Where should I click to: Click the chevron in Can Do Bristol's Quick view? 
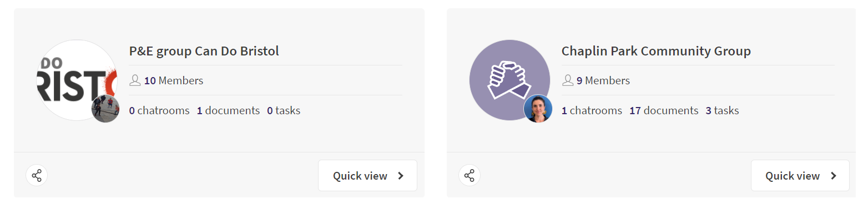pos(401,176)
